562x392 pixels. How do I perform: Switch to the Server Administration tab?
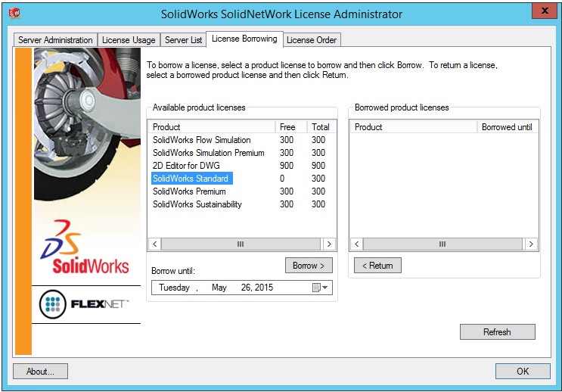tap(55, 40)
